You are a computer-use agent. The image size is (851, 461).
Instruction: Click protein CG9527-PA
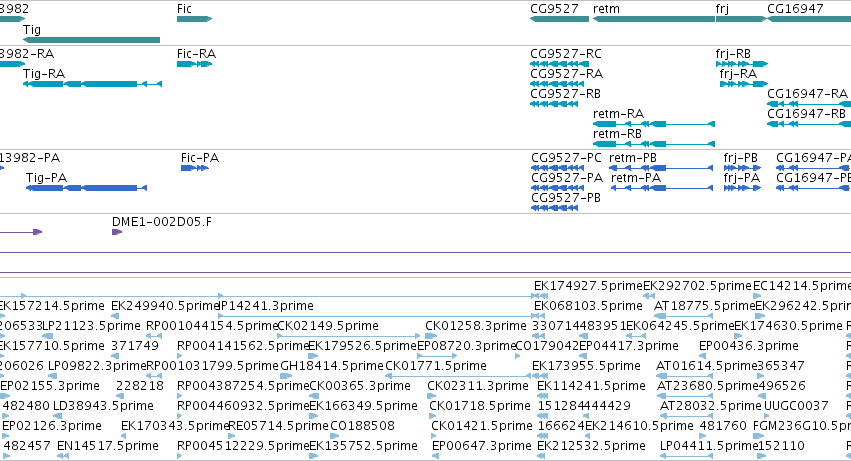[557, 188]
